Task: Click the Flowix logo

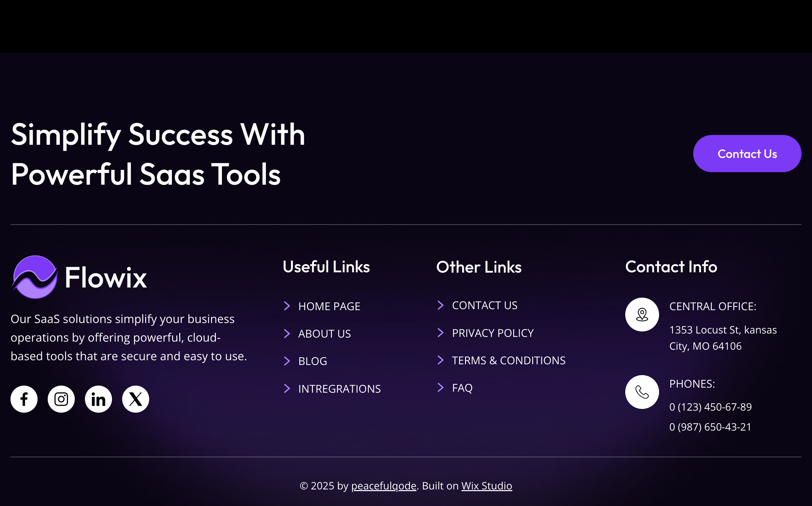Action: 80,277
